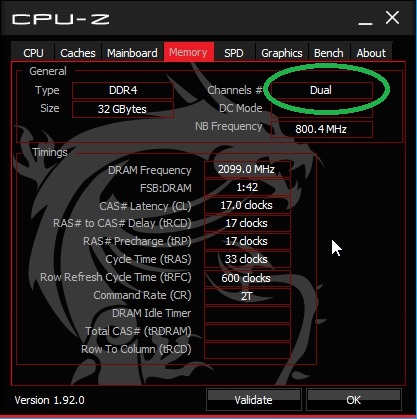Click the CPU-Z logo in title bar

pos(61,19)
